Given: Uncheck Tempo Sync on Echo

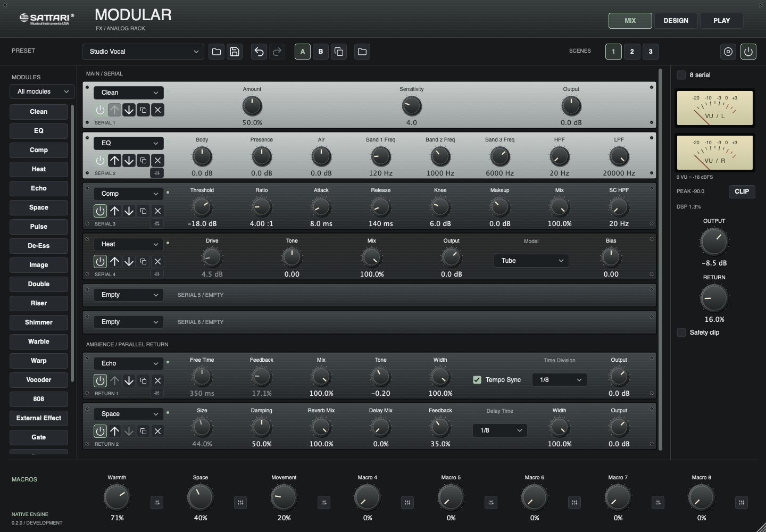Looking at the screenshot, I should [477, 380].
